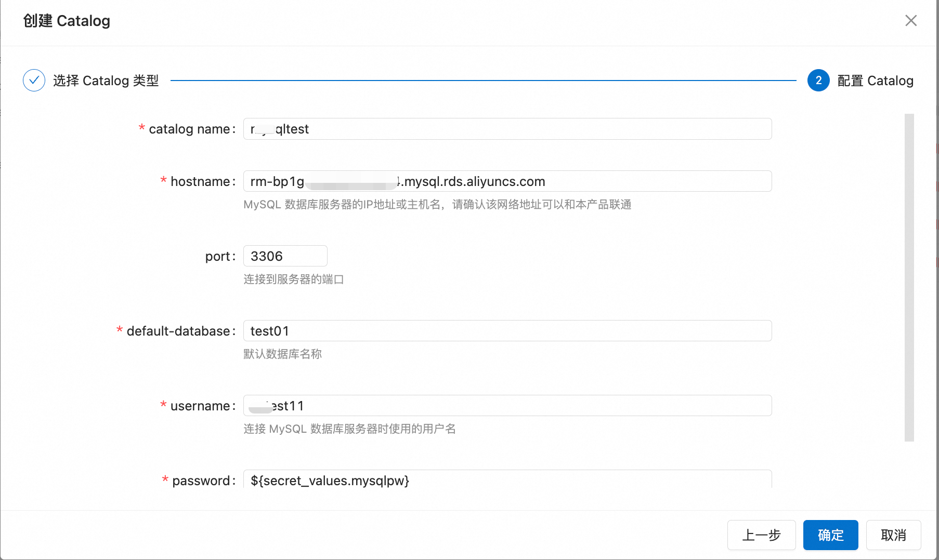
Task: Click the password label
Action: 203,481
